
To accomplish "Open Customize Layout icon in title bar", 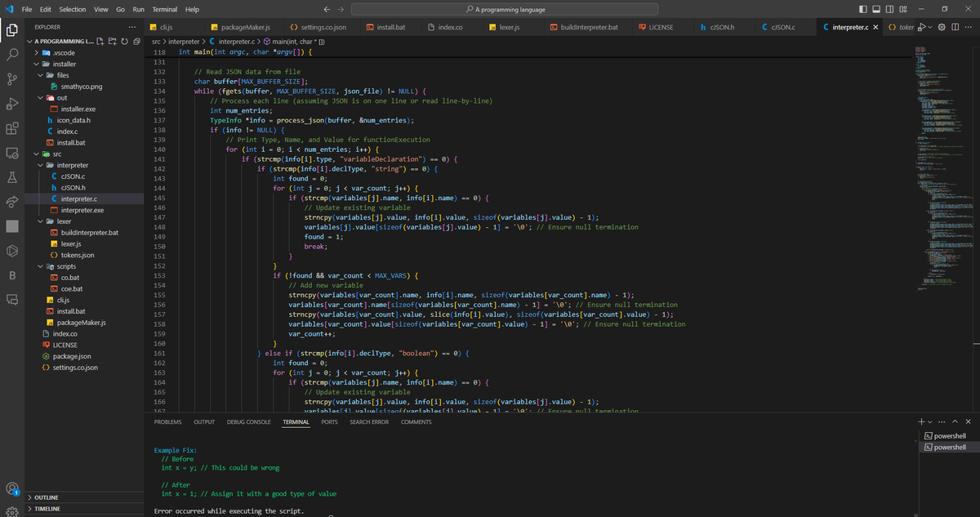I will (903, 9).
